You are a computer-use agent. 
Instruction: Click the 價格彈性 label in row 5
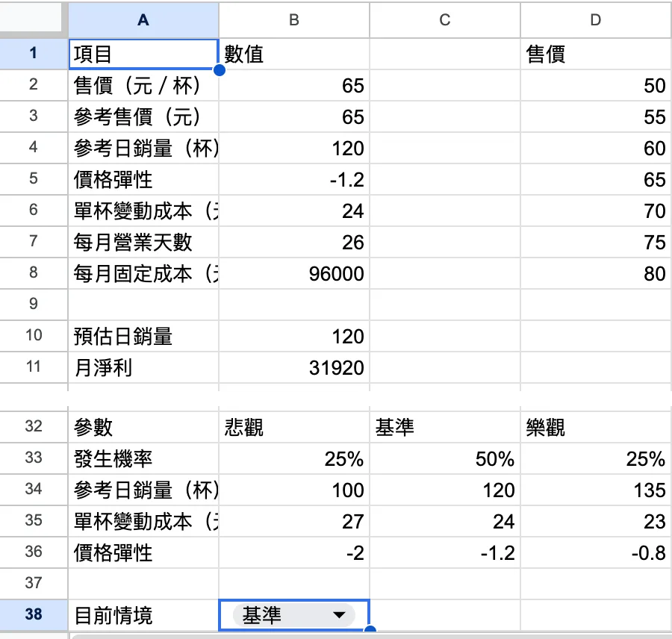pyautogui.click(x=143, y=179)
